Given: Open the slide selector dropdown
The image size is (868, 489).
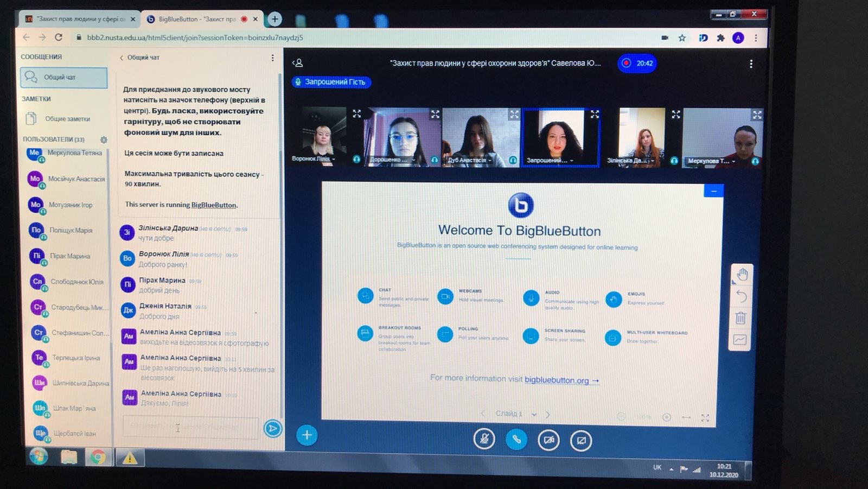Looking at the screenshot, I should click(x=515, y=414).
